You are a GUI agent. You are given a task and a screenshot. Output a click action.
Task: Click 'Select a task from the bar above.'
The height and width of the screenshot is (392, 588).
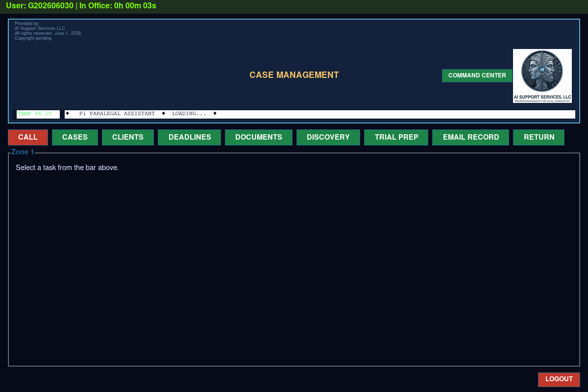point(67,168)
